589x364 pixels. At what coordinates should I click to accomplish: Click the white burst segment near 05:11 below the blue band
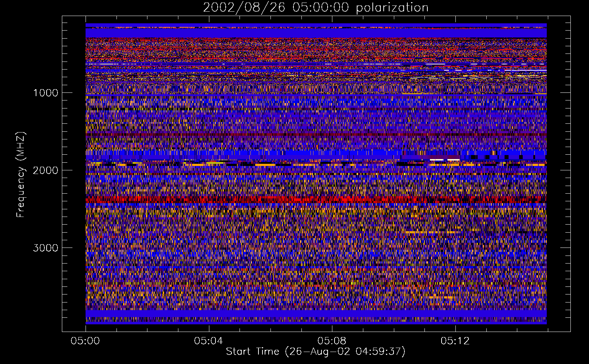pos(436,160)
